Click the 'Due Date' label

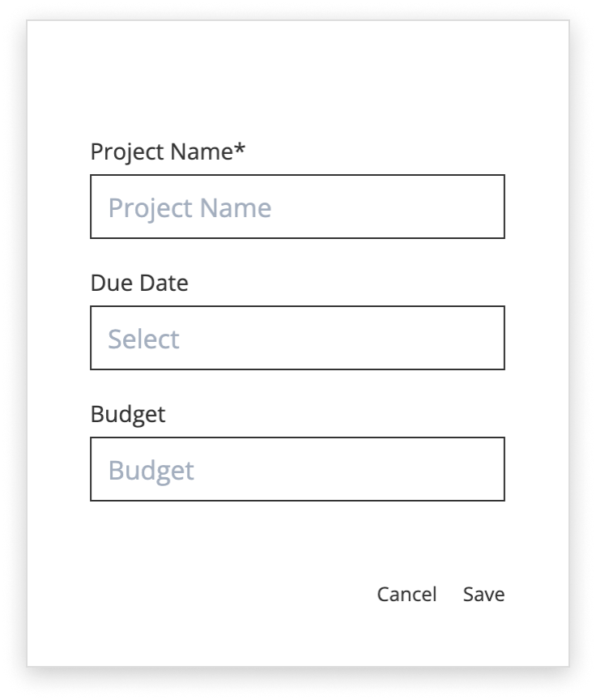(x=138, y=284)
